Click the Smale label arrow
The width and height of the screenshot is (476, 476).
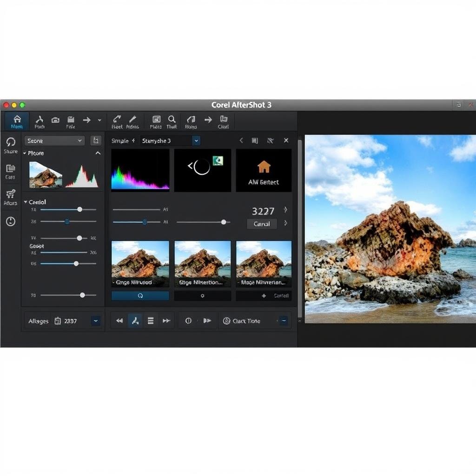pos(133,140)
